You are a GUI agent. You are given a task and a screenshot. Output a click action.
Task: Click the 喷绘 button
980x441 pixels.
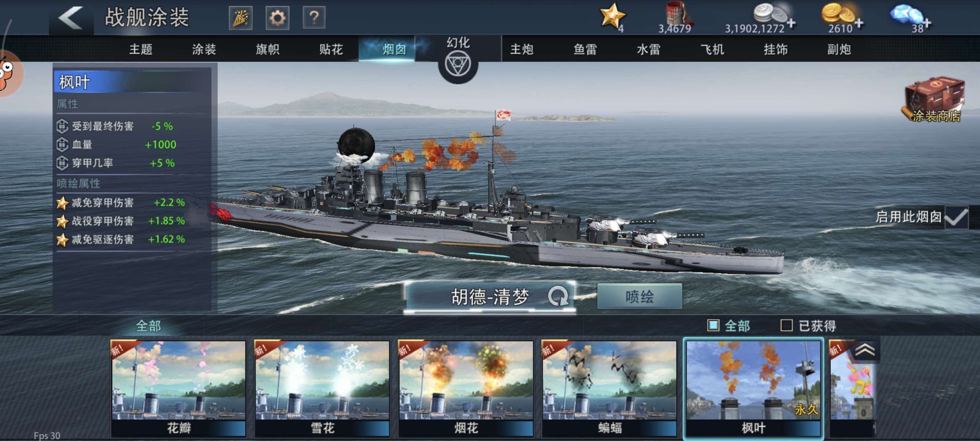(640, 296)
